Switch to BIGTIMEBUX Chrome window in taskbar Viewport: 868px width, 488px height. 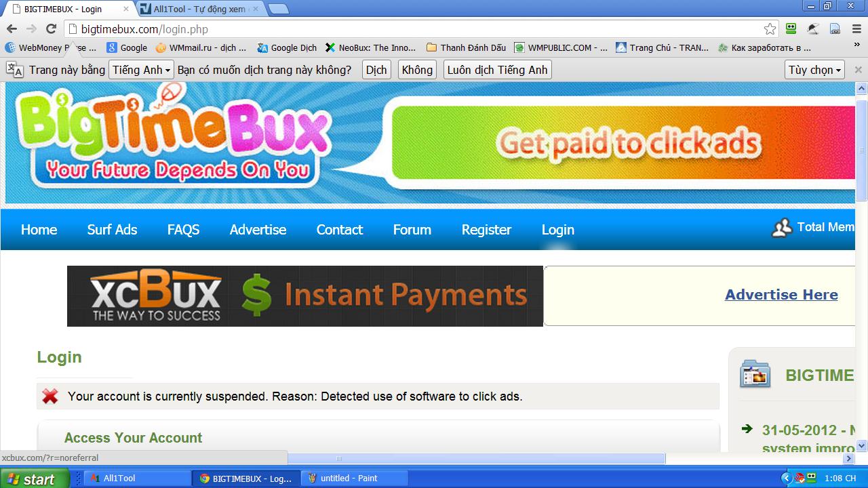(x=245, y=479)
